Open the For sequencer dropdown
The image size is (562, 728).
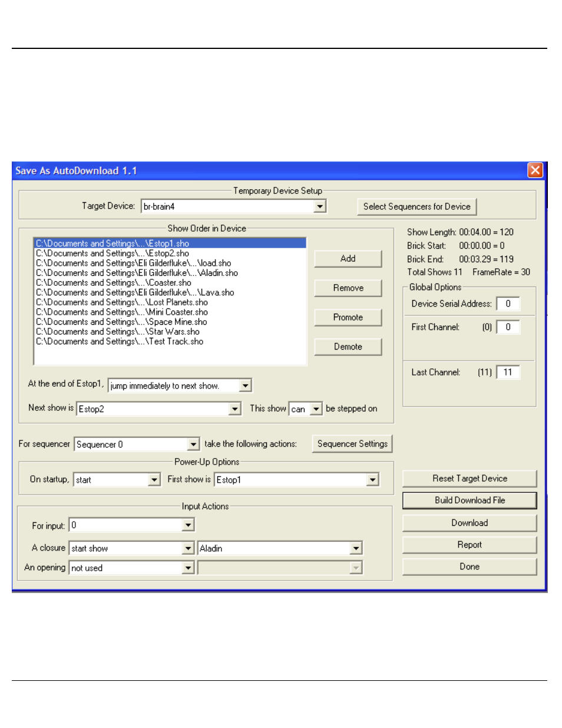tap(193, 444)
